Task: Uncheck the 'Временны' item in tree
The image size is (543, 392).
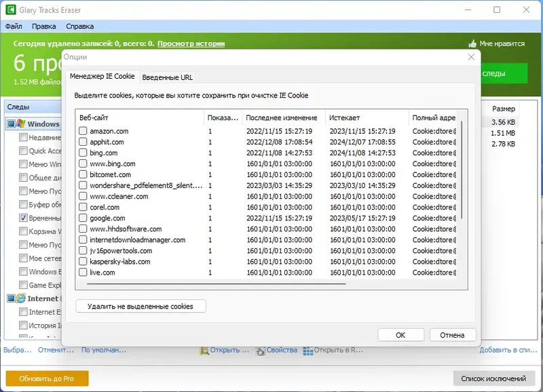Action: [x=23, y=218]
